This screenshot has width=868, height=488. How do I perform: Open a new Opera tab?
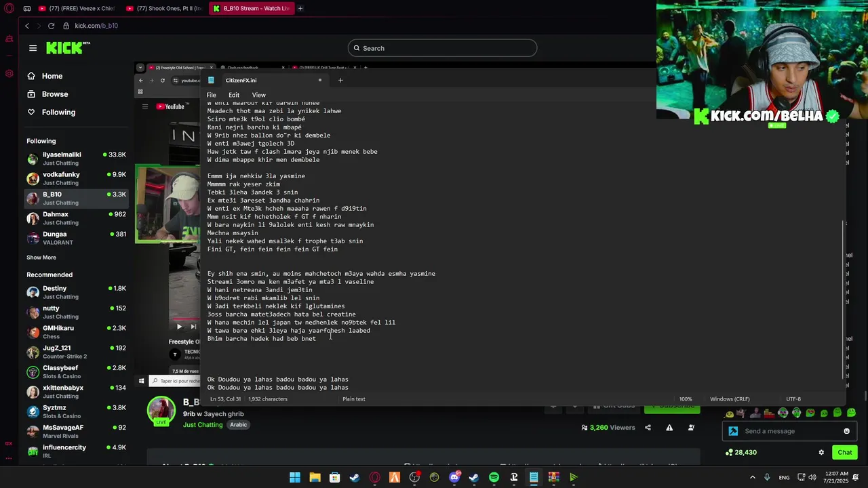(300, 9)
